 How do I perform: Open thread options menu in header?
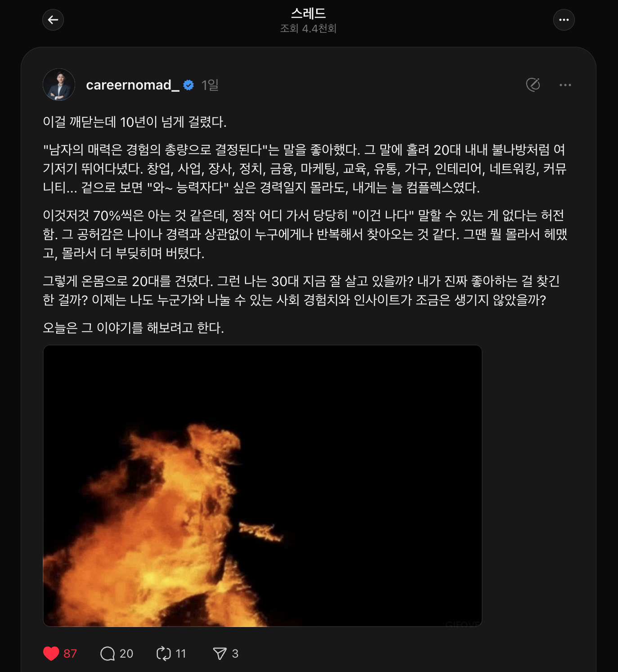564,20
